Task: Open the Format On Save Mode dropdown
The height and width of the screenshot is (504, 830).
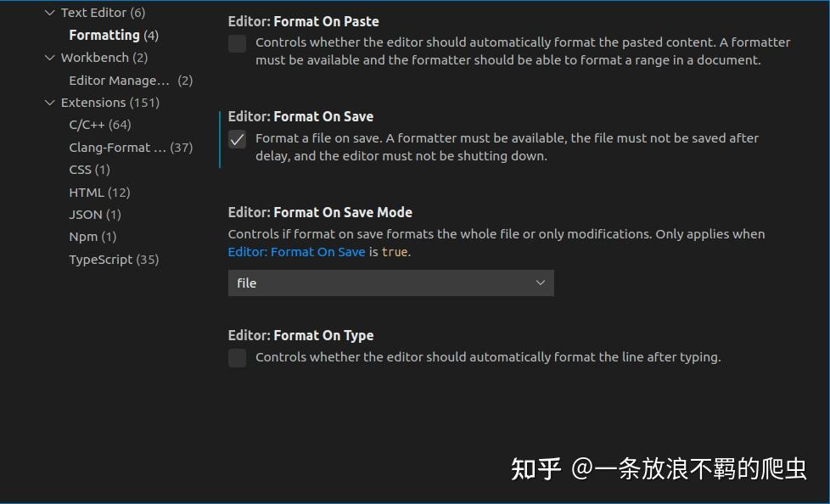Action: point(541,283)
